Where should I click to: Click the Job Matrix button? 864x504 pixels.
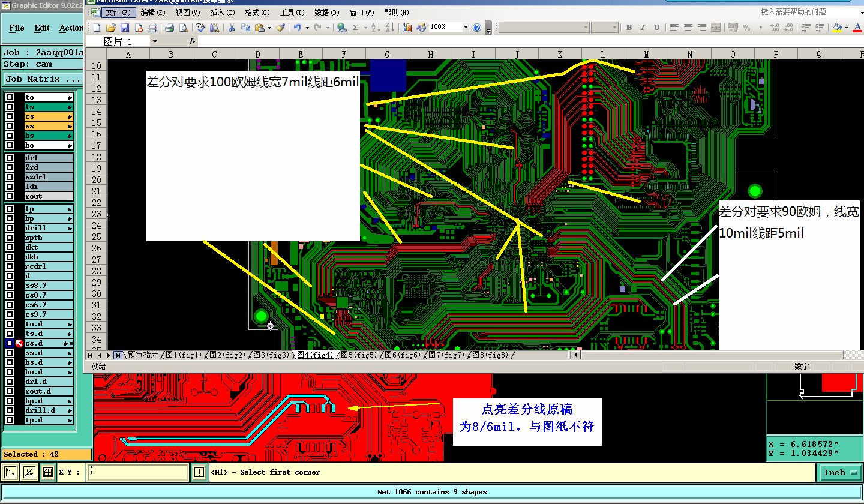pos(43,79)
